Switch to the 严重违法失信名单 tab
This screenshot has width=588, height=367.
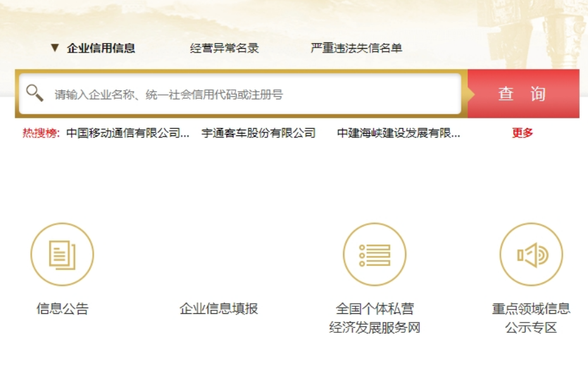[x=356, y=48]
